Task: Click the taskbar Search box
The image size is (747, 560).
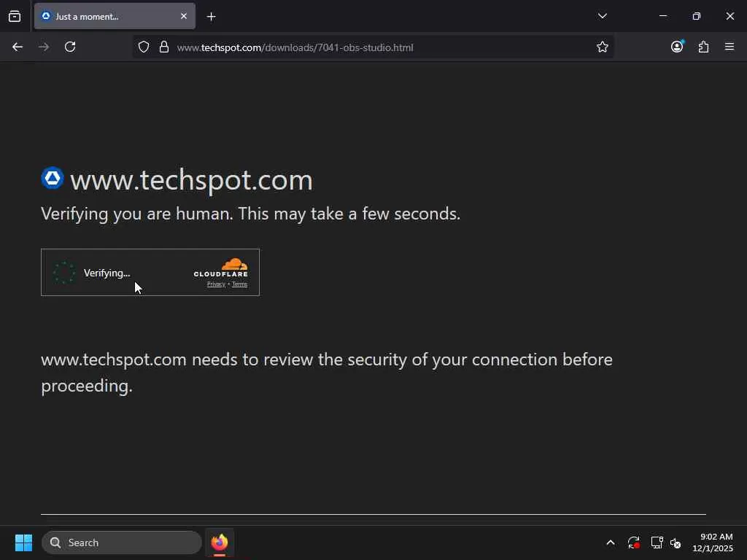Action: coord(122,542)
